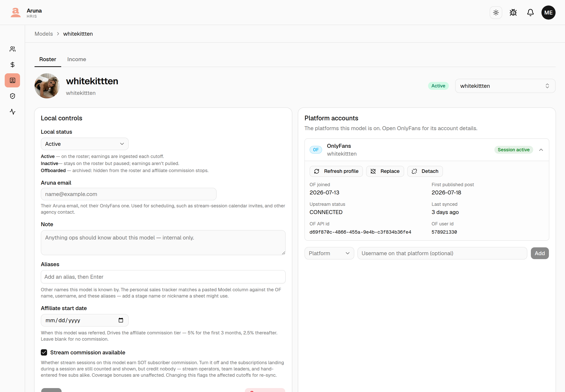Open the shield check sidebar icon
565x392 pixels.
[13, 96]
